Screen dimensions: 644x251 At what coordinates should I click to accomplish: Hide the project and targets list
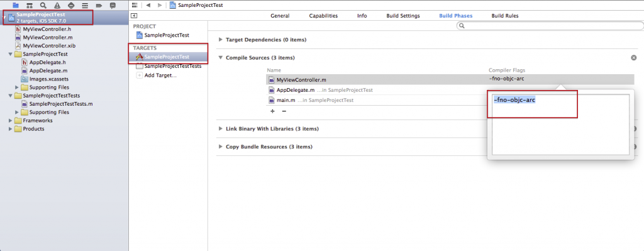(x=134, y=16)
